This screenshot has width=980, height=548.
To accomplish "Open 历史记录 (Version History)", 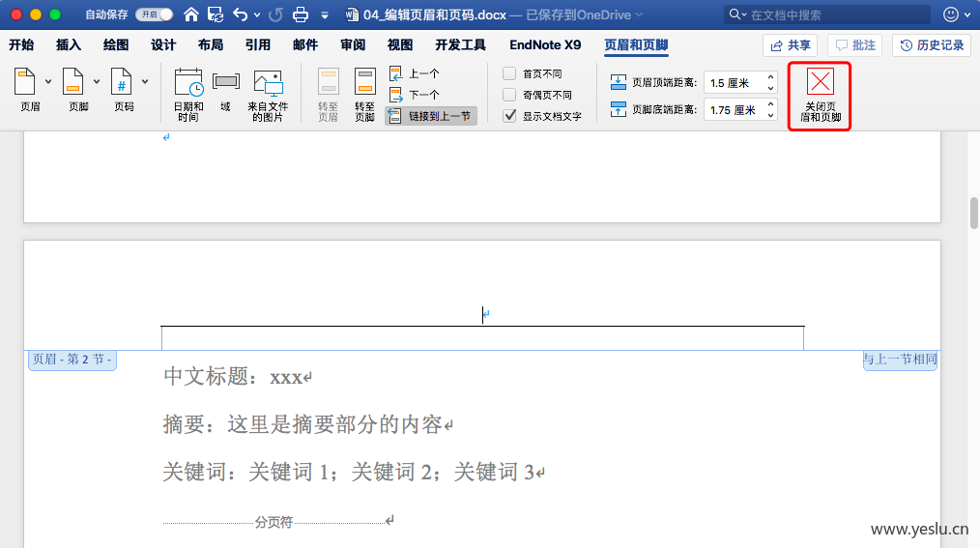I will point(932,45).
